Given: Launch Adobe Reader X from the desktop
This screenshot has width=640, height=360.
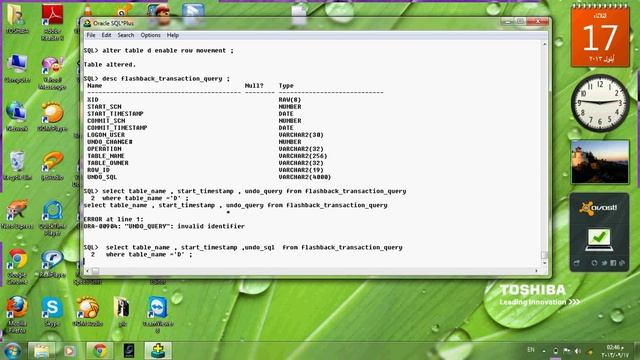Looking at the screenshot, I should point(52,22).
